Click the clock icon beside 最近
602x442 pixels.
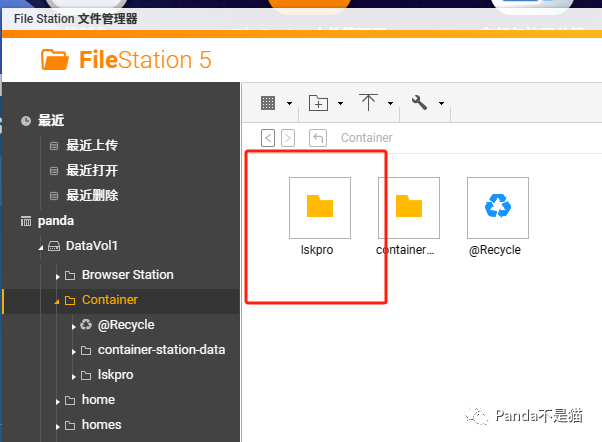(x=26, y=121)
